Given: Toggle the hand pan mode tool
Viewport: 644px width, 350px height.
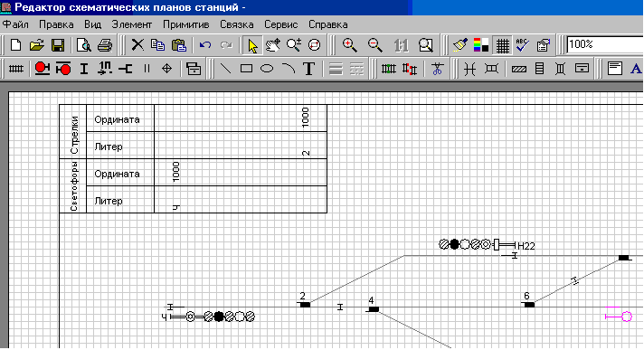Looking at the screenshot, I should tap(273, 45).
